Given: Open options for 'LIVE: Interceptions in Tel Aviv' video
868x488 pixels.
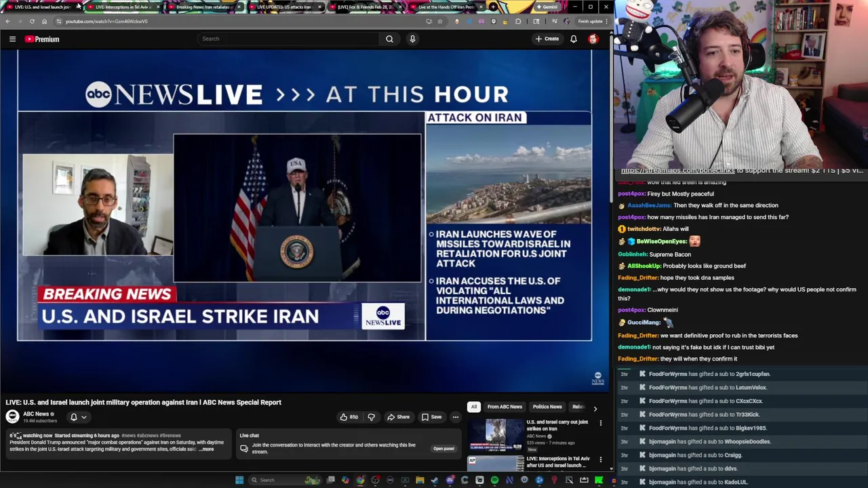Looking at the screenshot, I should click(600, 460).
